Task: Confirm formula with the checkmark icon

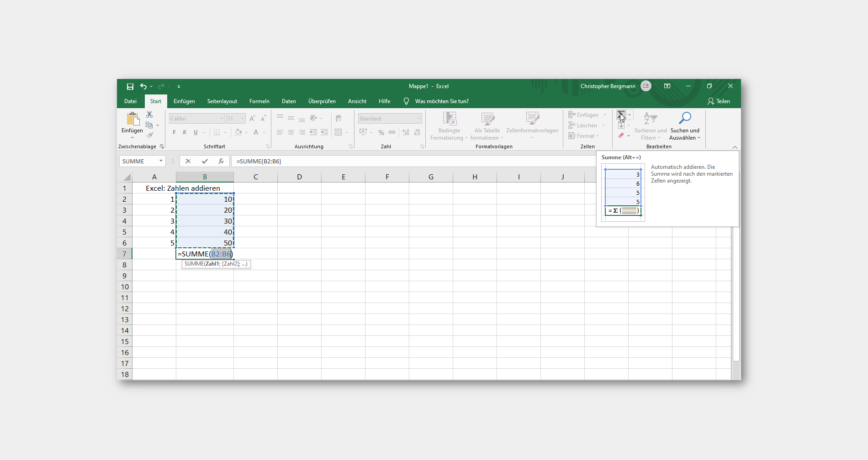Action: [205, 161]
